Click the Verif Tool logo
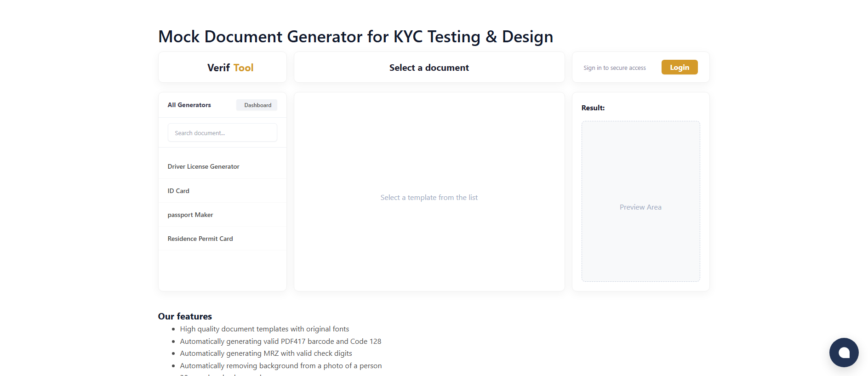 230,68
